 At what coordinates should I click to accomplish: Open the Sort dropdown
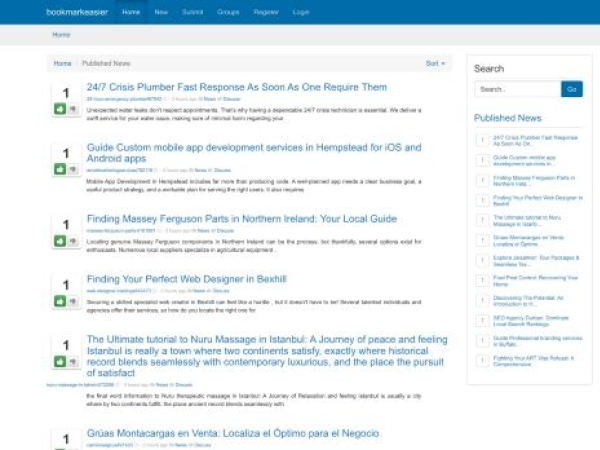[x=435, y=64]
